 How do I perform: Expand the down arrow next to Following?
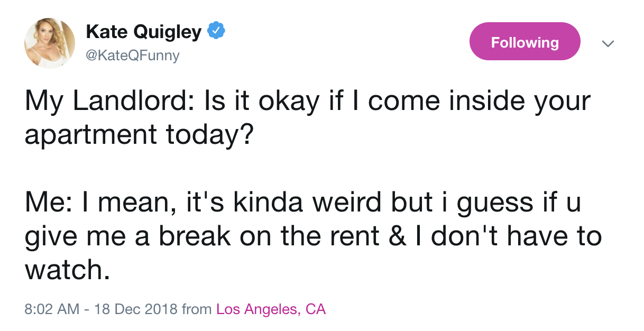tap(608, 43)
